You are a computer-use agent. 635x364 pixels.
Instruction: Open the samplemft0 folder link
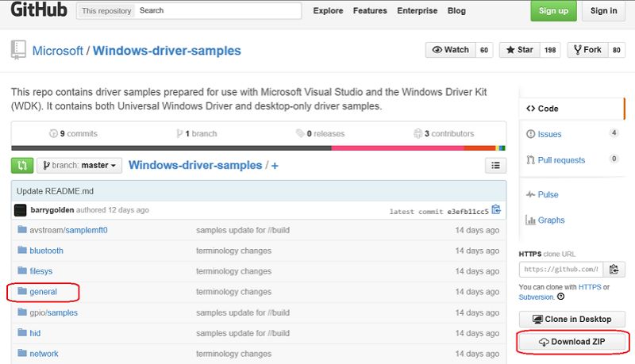coord(87,230)
